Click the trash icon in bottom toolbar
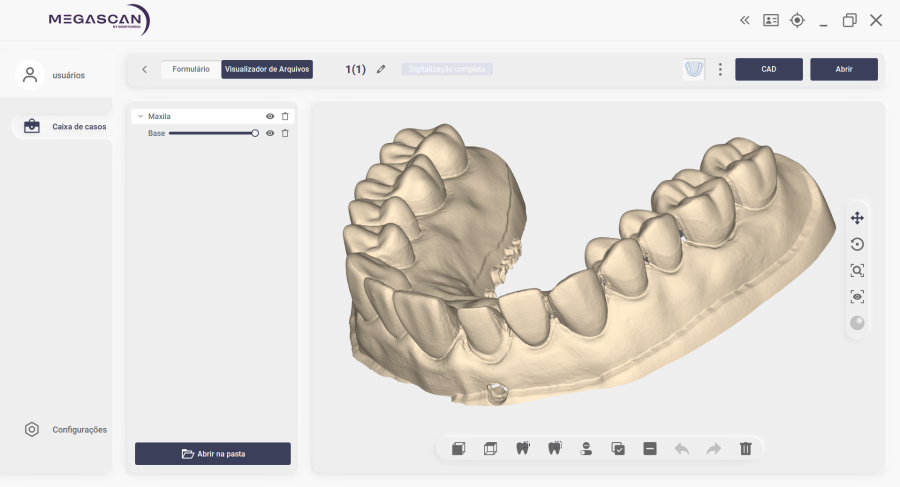The image size is (900, 487). [745, 449]
